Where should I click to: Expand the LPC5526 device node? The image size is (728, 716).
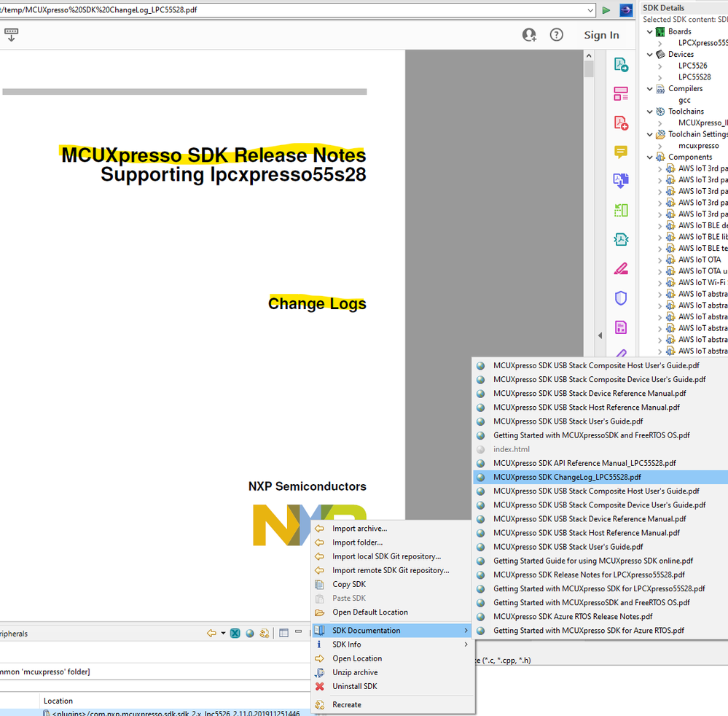(659, 66)
